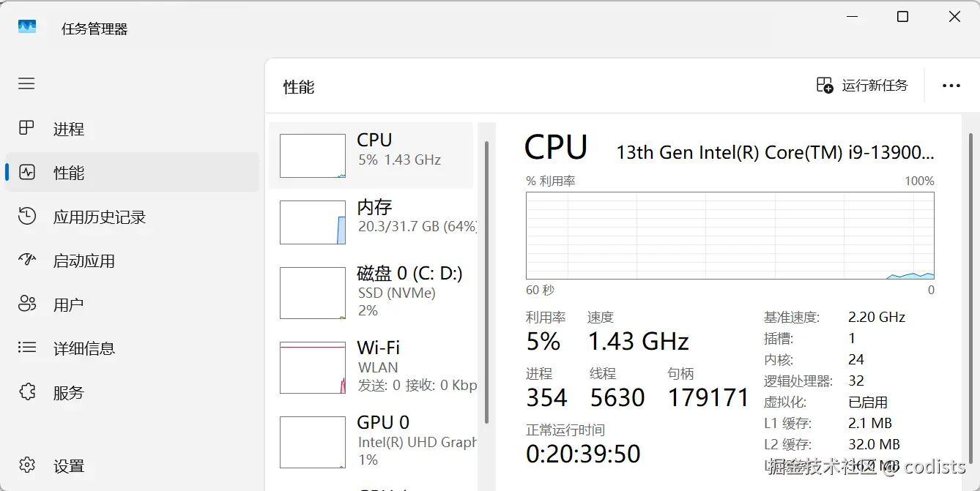
Task: Select the CPU performance entry
Action: click(371, 155)
